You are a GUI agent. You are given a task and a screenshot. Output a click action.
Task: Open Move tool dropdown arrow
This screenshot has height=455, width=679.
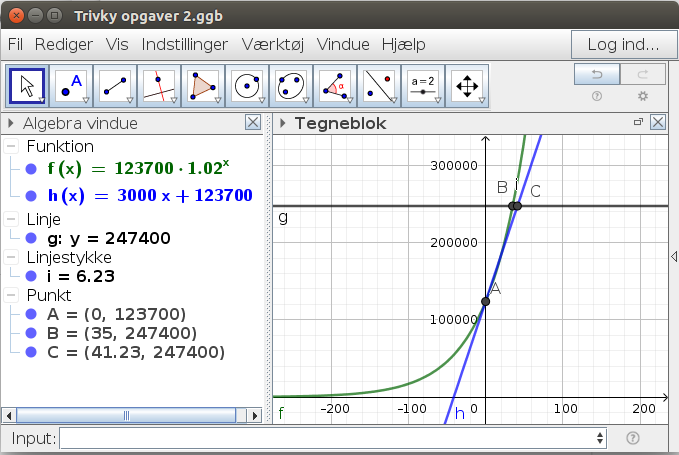[x=42, y=100]
